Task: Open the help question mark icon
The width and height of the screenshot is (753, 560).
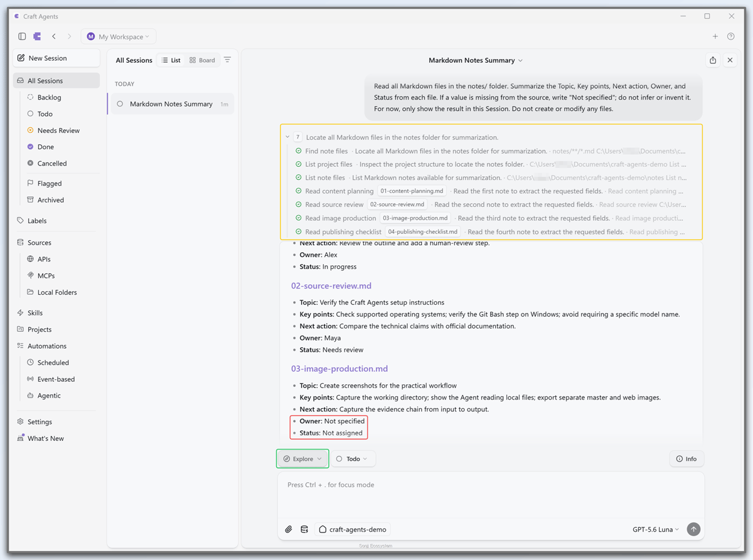Action: pyautogui.click(x=730, y=36)
